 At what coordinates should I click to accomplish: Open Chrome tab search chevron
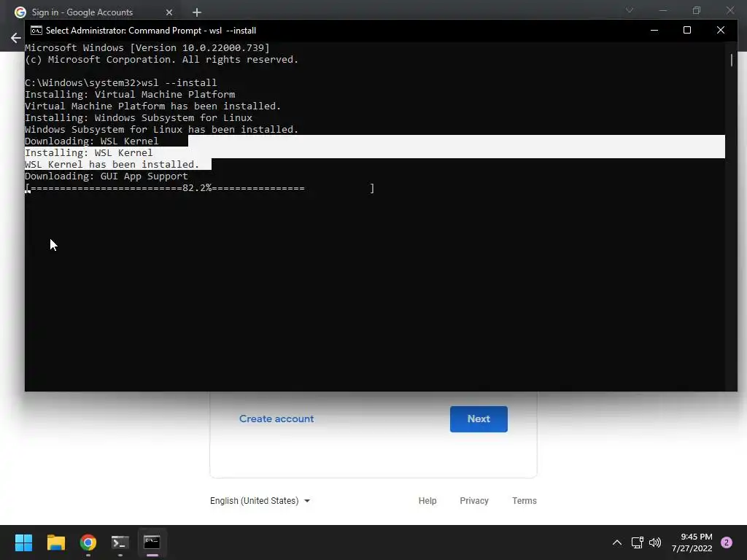(630, 10)
